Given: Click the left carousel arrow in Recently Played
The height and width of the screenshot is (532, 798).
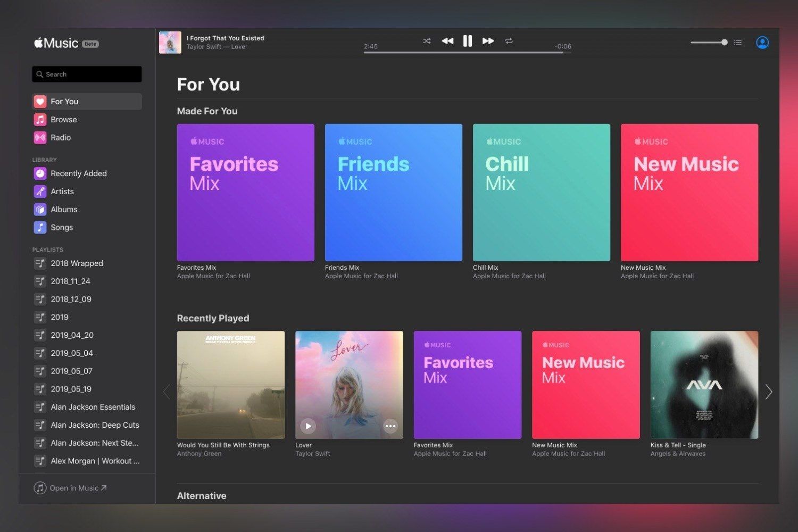Looking at the screenshot, I should [x=167, y=392].
